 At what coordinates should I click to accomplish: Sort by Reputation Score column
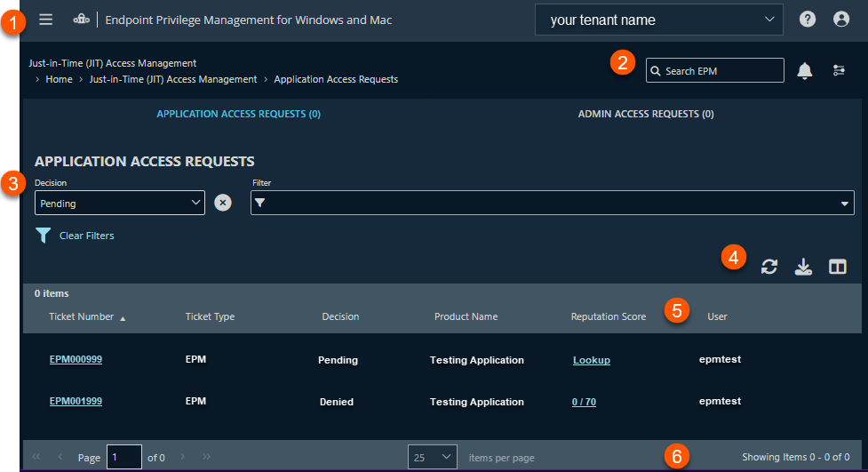(609, 316)
